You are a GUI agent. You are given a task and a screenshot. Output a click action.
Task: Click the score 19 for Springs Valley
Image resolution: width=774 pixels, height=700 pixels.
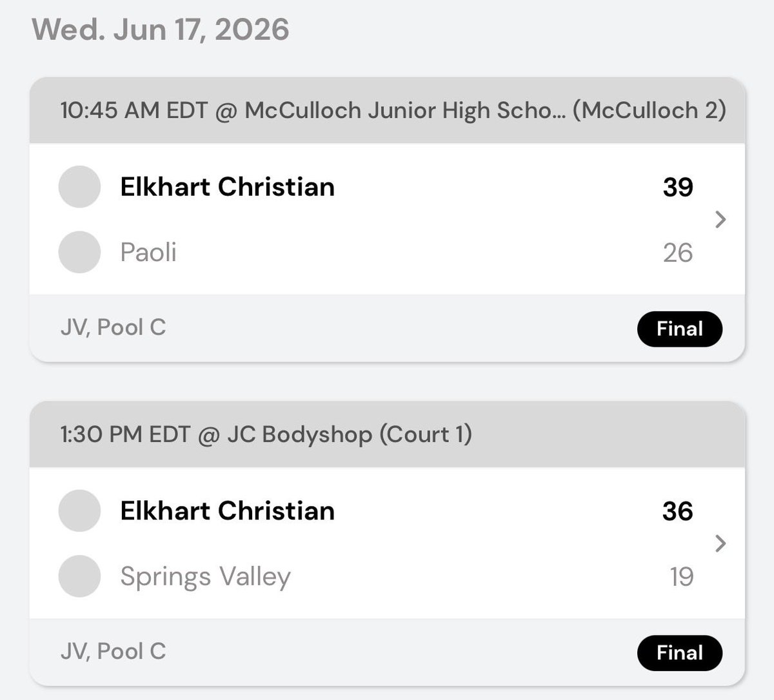681,576
